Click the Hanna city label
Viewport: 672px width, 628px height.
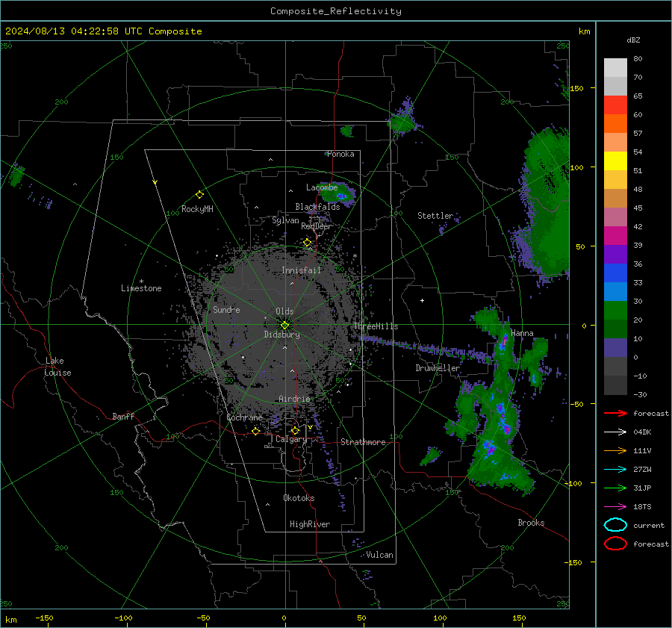(522, 333)
